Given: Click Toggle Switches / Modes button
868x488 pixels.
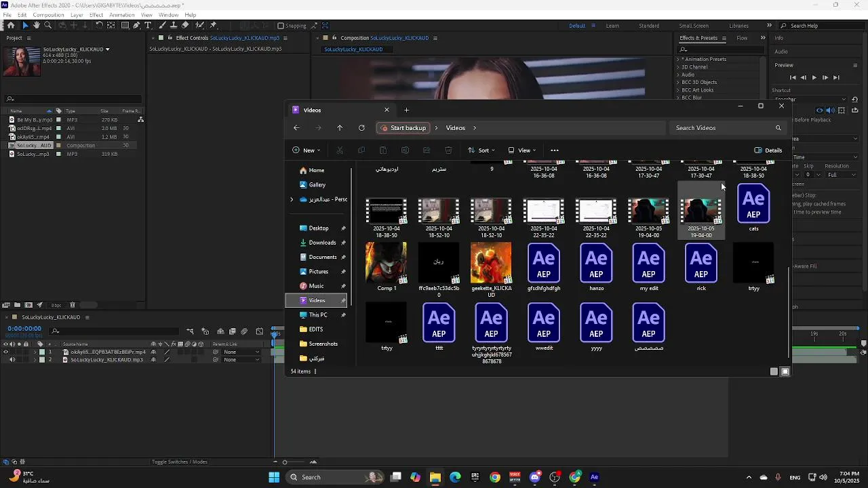Looking at the screenshot, I should point(180,462).
